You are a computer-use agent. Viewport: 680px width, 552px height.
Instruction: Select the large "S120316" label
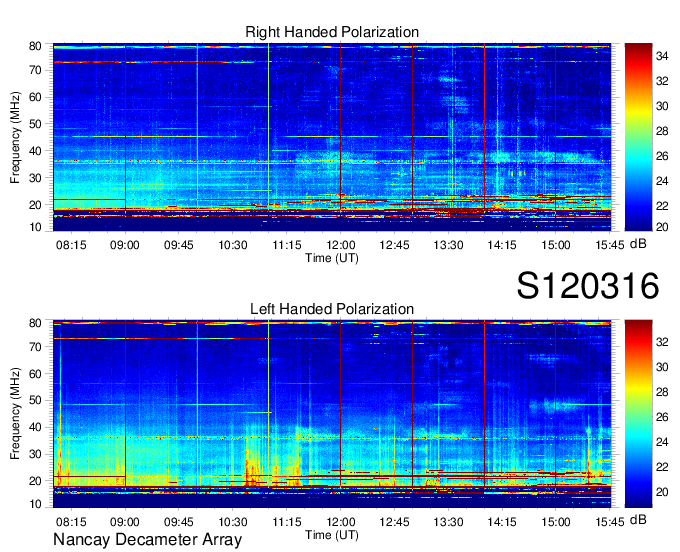(x=588, y=286)
